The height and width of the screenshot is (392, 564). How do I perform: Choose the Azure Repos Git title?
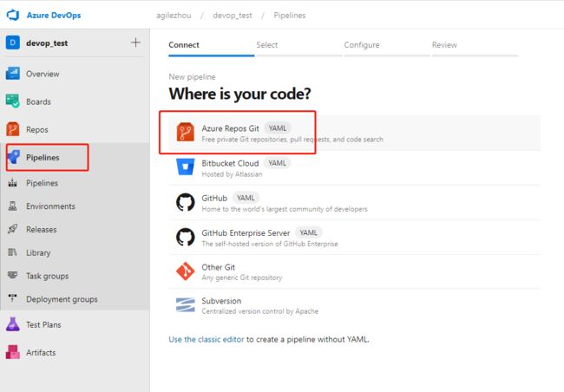point(230,128)
